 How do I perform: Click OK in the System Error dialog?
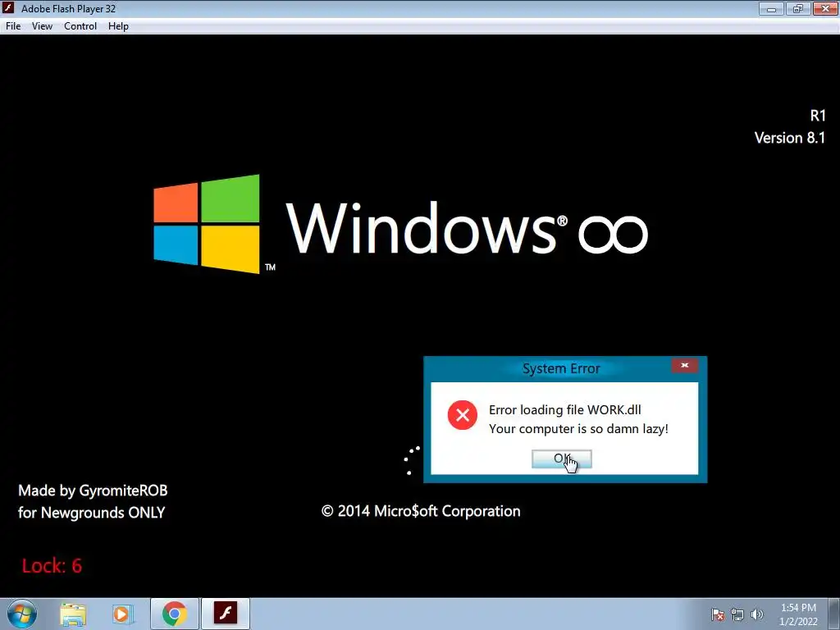coord(561,459)
